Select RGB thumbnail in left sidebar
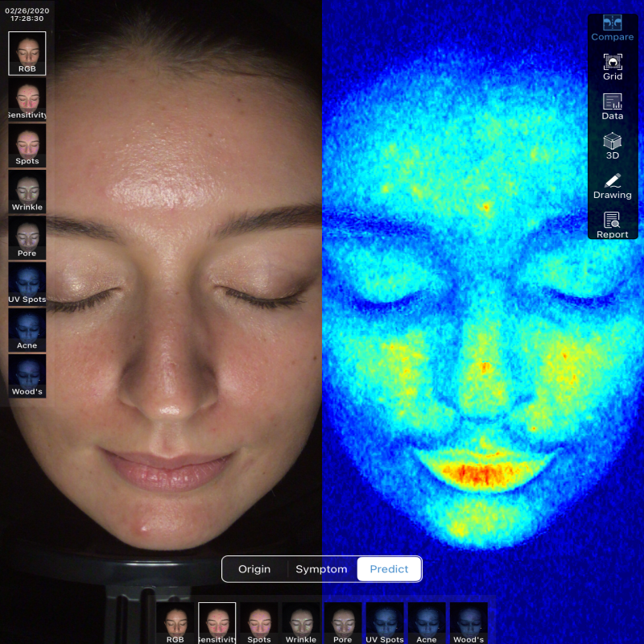Viewport: 644px width, 644px height. 27,53
